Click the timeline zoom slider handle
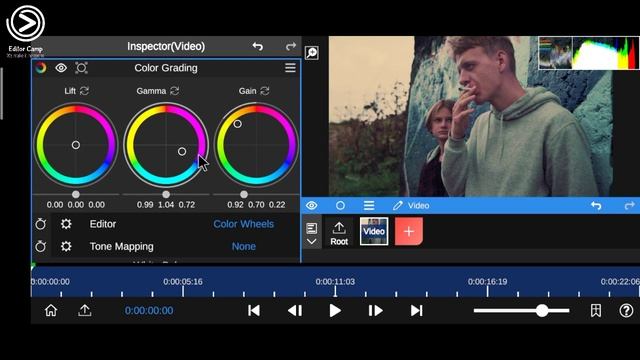The height and width of the screenshot is (360, 640). (542, 311)
